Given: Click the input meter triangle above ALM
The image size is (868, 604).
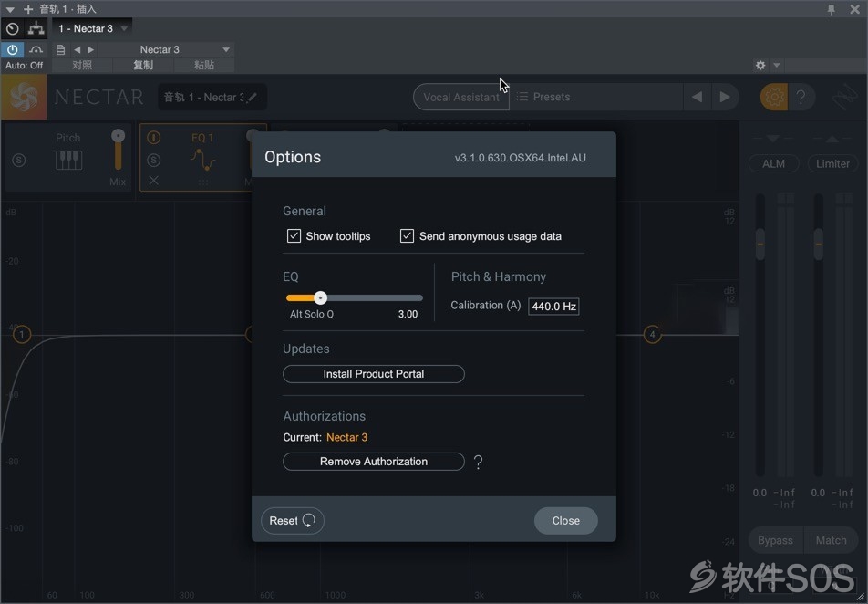Looking at the screenshot, I should pos(773,138).
